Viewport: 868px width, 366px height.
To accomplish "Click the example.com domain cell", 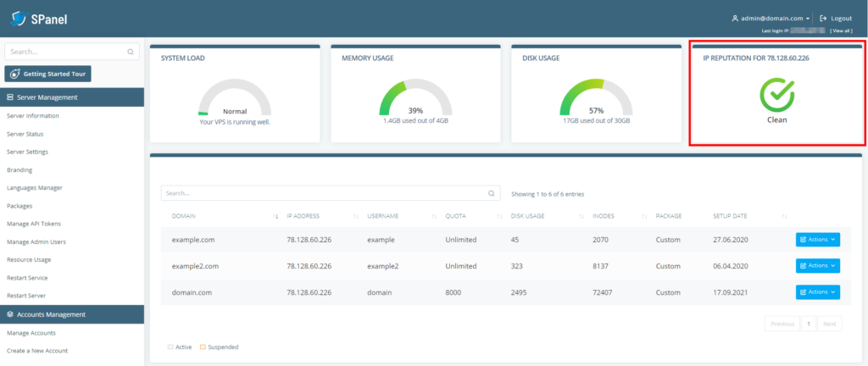I will (x=193, y=240).
